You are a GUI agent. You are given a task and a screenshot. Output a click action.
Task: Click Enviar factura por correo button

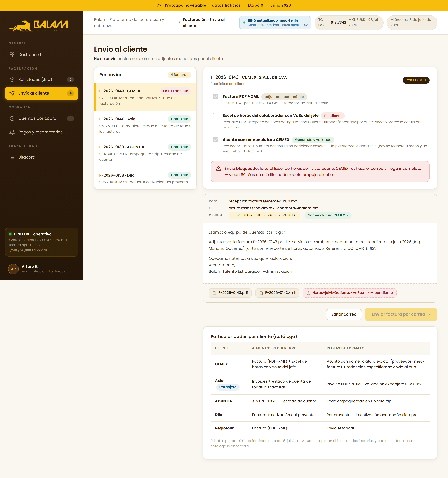401,314
